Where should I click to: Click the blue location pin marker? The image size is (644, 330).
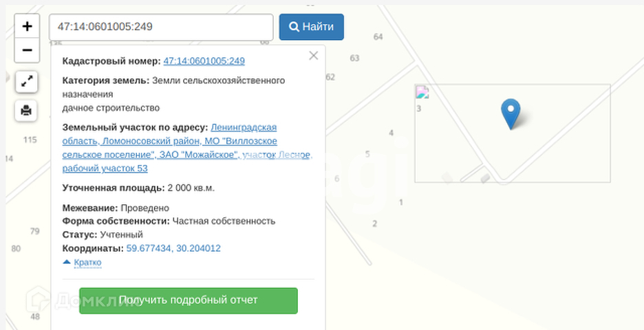pos(511,114)
